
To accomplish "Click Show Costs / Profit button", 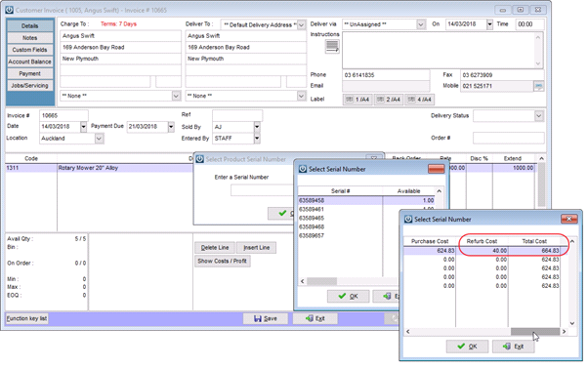I will (x=223, y=261).
